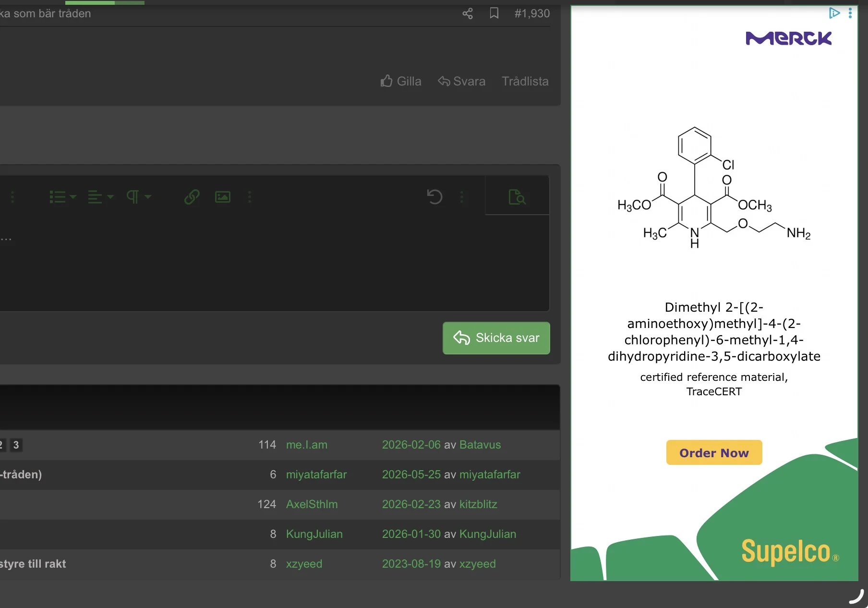Open latest post dated 2026-02-06

411,445
